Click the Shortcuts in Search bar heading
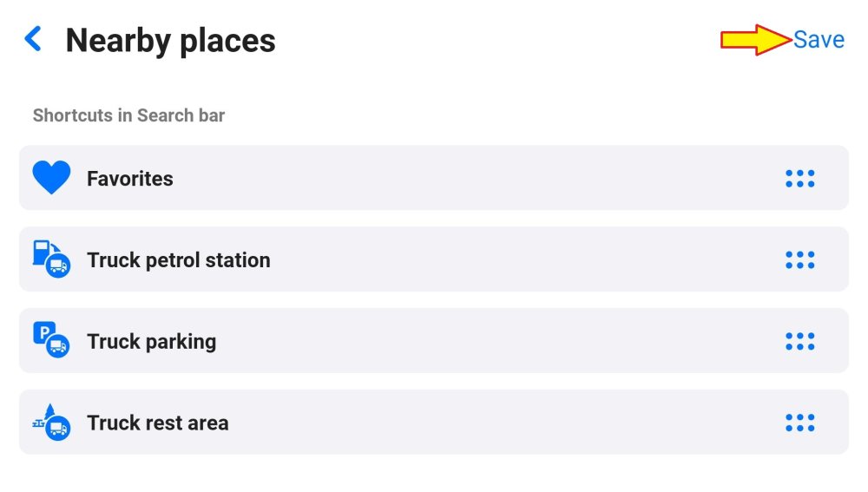The height and width of the screenshot is (492, 868). pos(128,115)
